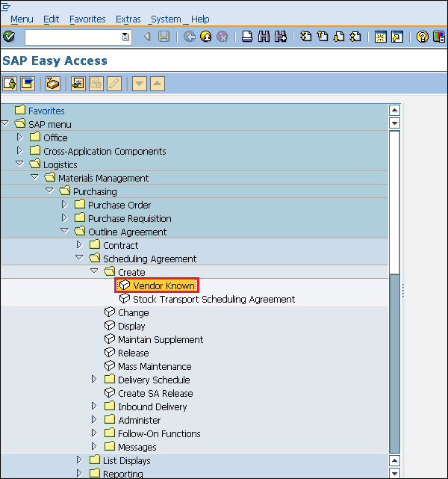The image size is (448, 479).
Task: Select the Favorites tree folder
Action: (40, 111)
